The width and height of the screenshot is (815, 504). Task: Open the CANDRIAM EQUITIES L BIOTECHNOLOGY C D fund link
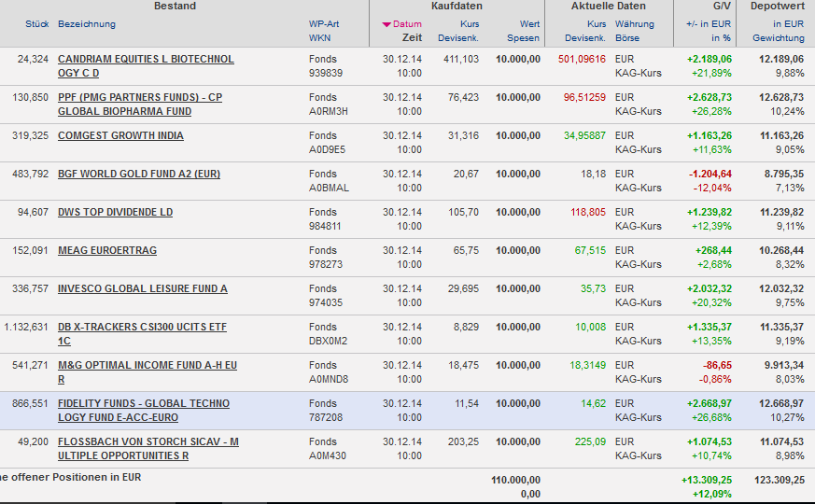146,66
